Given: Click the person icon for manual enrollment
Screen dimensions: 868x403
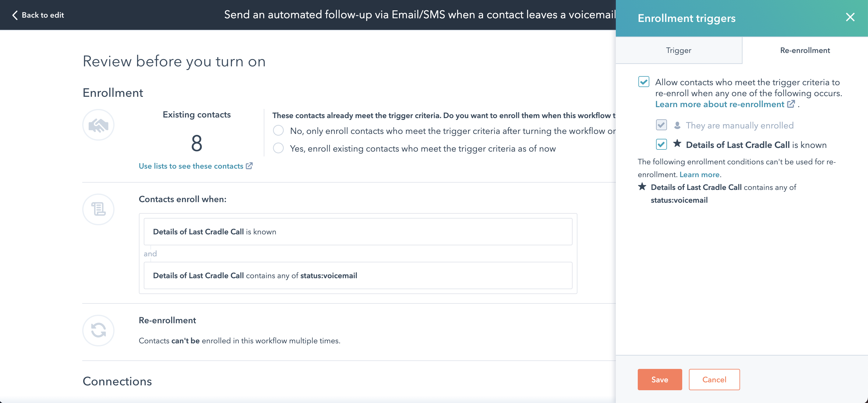Looking at the screenshot, I should pyautogui.click(x=677, y=126).
